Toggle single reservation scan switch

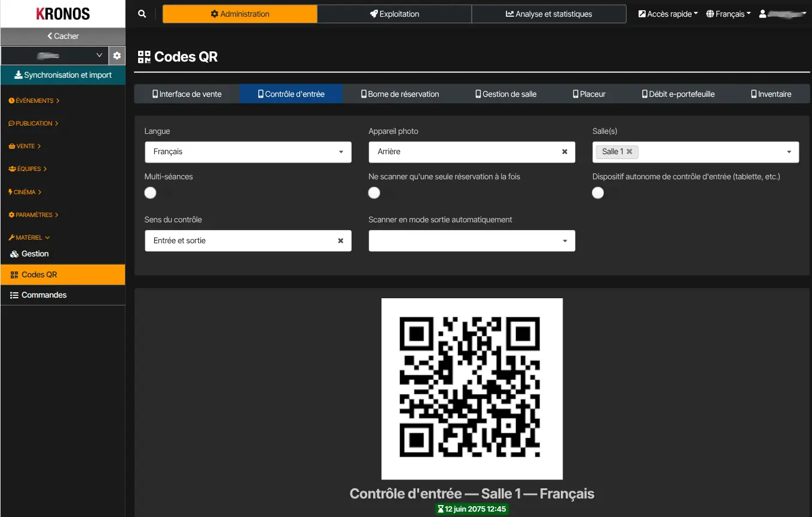374,192
